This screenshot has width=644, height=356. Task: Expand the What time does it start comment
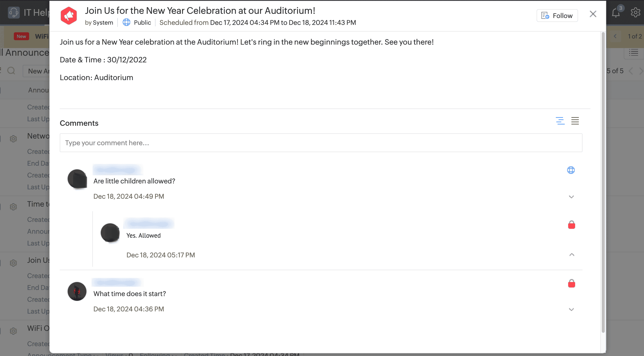(571, 309)
